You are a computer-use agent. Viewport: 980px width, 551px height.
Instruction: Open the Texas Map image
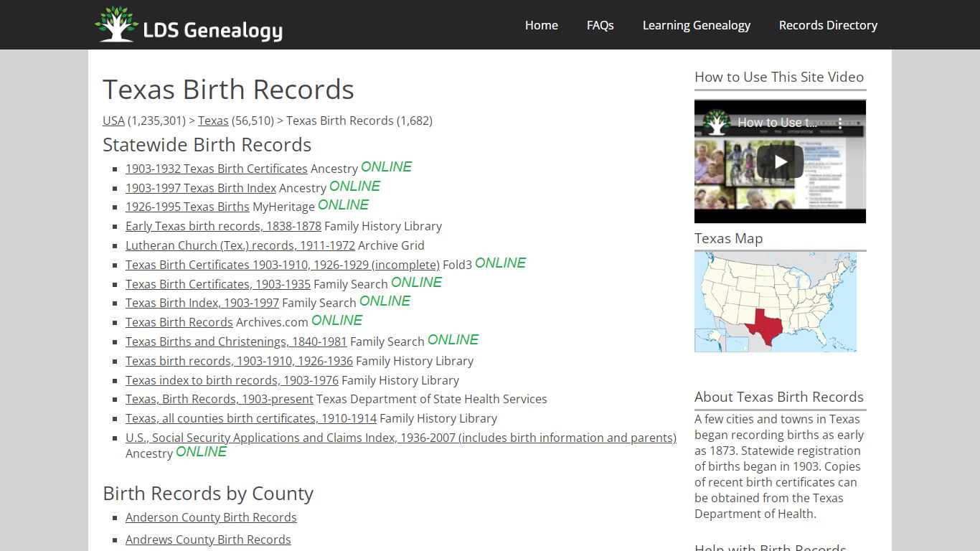[776, 302]
